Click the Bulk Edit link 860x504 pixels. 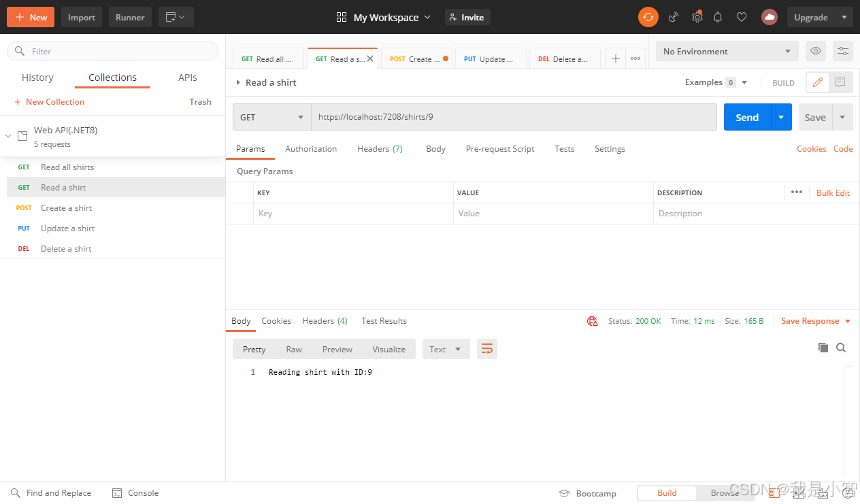[833, 193]
